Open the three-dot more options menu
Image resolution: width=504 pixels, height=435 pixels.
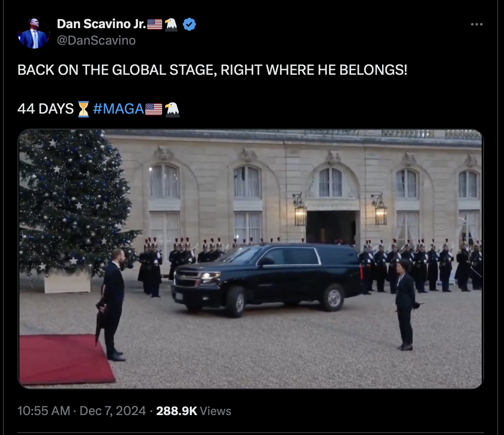pyautogui.click(x=476, y=24)
